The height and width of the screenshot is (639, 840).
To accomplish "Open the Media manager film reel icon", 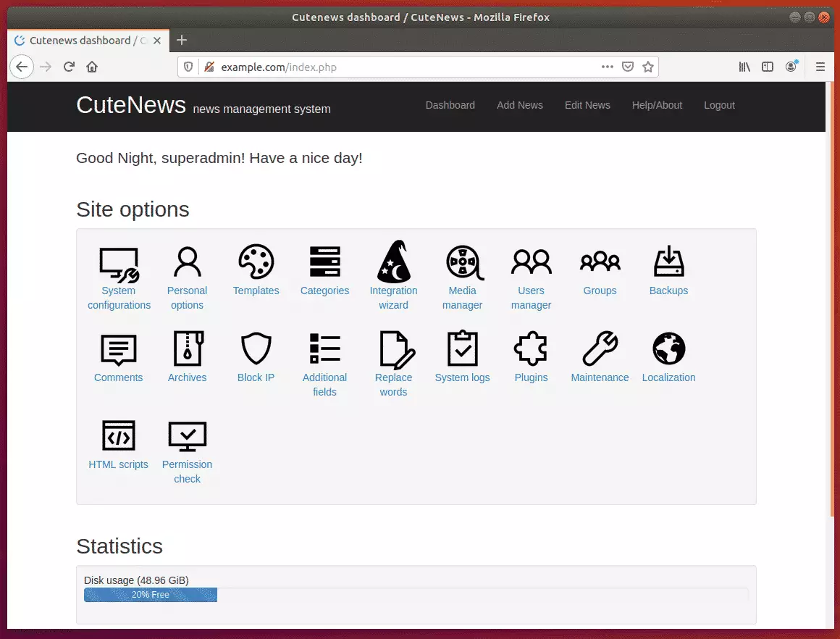I will pyautogui.click(x=464, y=263).
